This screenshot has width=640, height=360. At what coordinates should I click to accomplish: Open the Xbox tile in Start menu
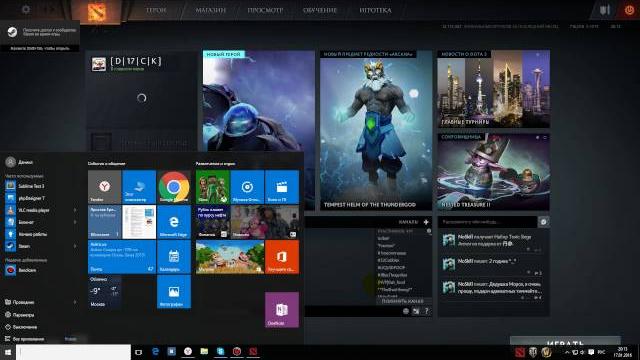pos(213,187)
